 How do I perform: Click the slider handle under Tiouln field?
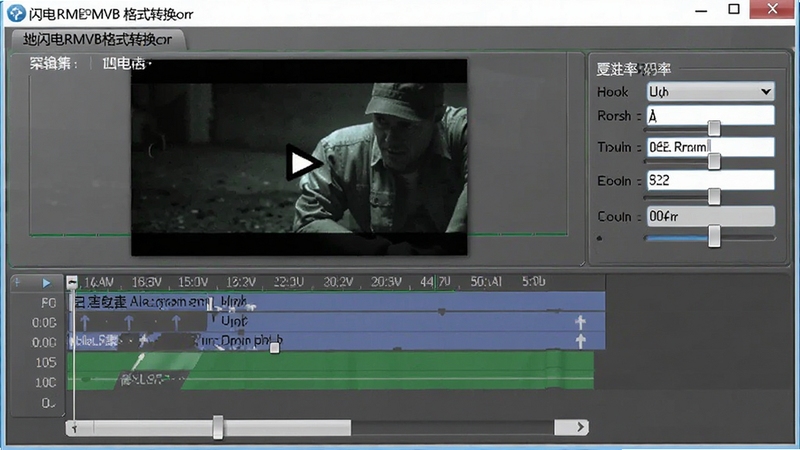click(x=714, y=162)
